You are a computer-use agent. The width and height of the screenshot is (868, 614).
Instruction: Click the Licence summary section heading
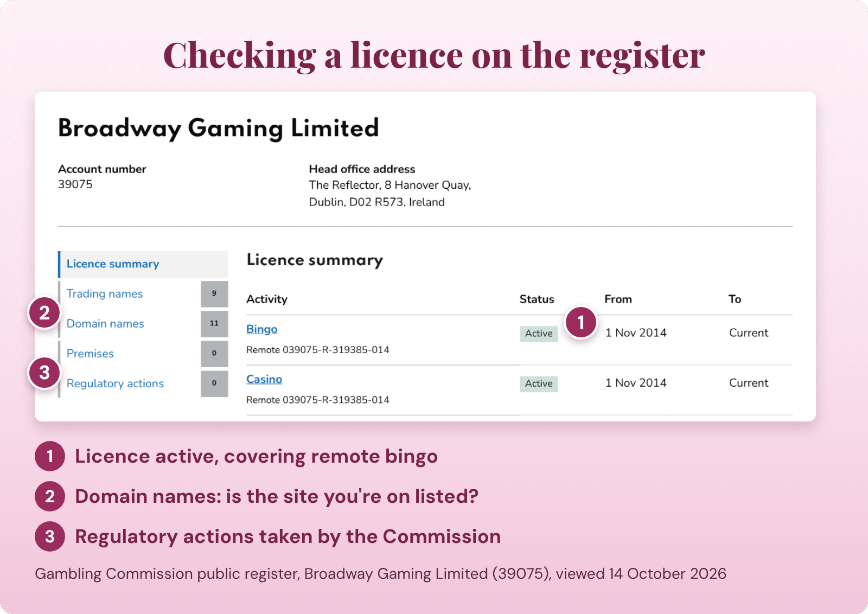tap(315, 260)
